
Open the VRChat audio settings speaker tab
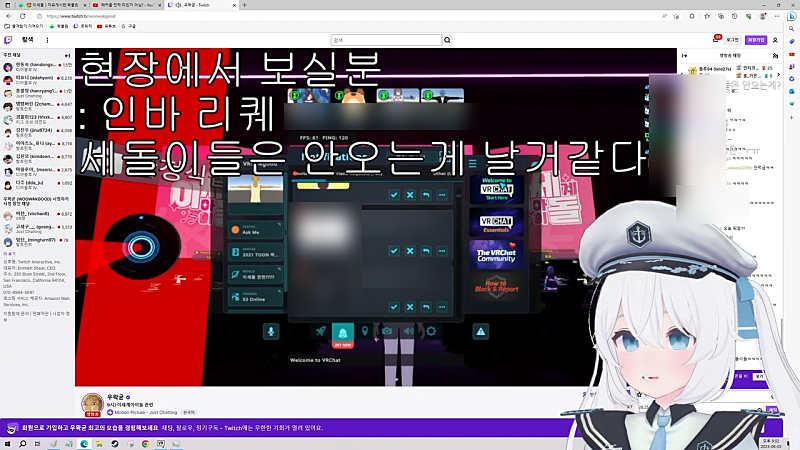tap(409, 332)
